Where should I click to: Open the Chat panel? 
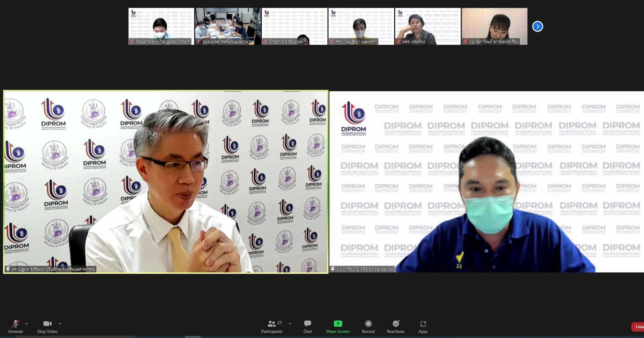(x=308, y=327)
